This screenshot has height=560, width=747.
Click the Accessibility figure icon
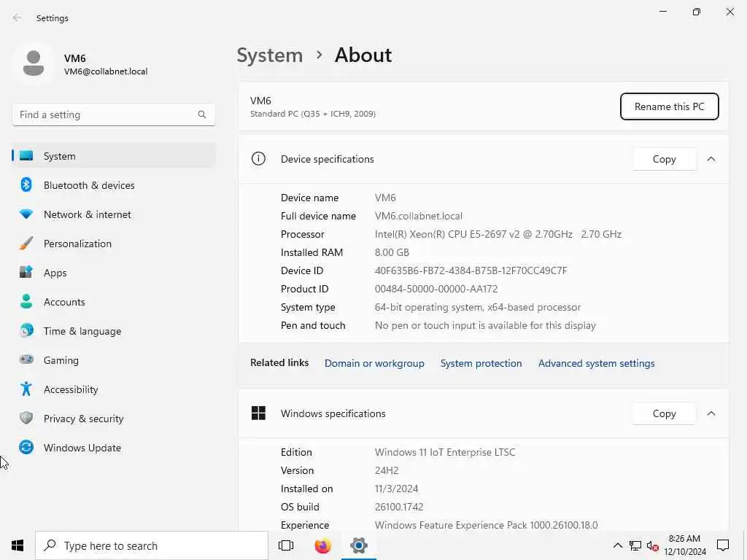coord(26,389)
